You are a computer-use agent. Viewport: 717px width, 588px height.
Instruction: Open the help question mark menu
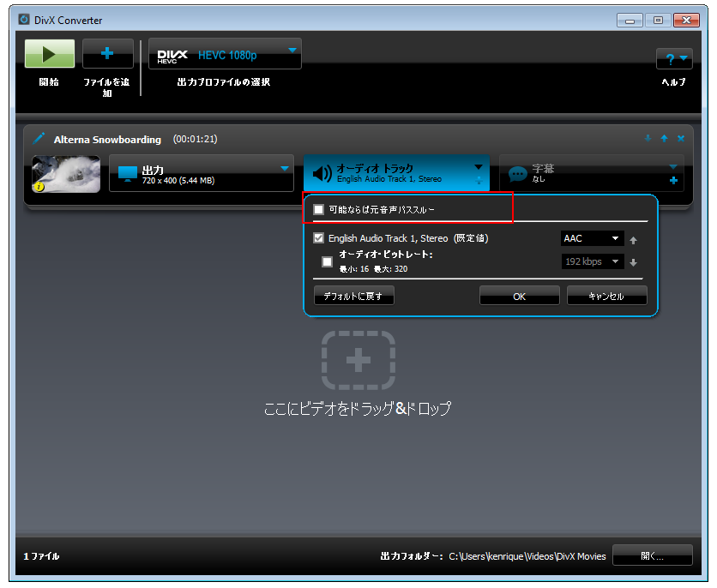[674, 59]
